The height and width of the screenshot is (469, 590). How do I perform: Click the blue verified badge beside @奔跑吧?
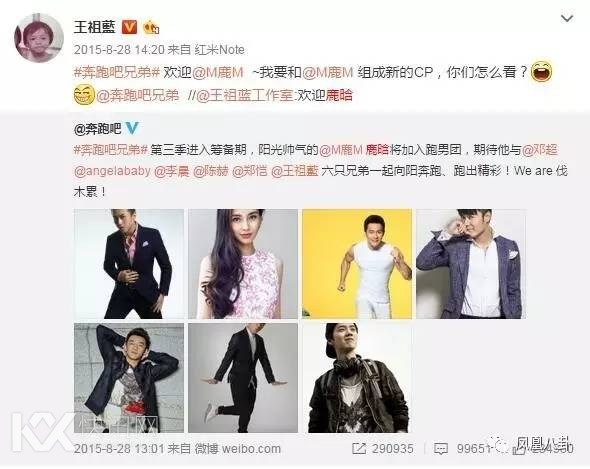coord(132,128)
